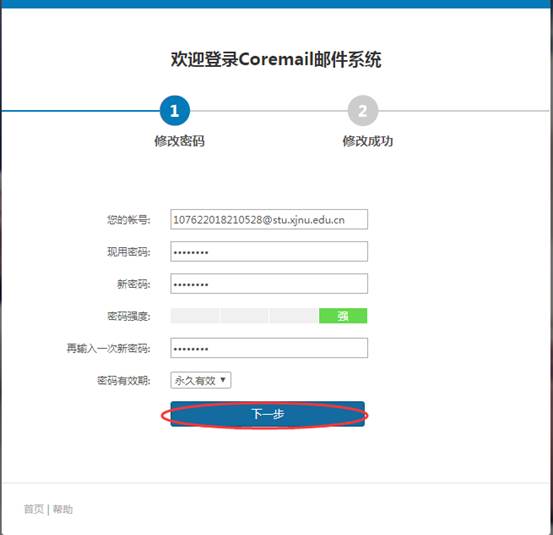
Task: Click into the 现用密码 password field
Action: 269,251
